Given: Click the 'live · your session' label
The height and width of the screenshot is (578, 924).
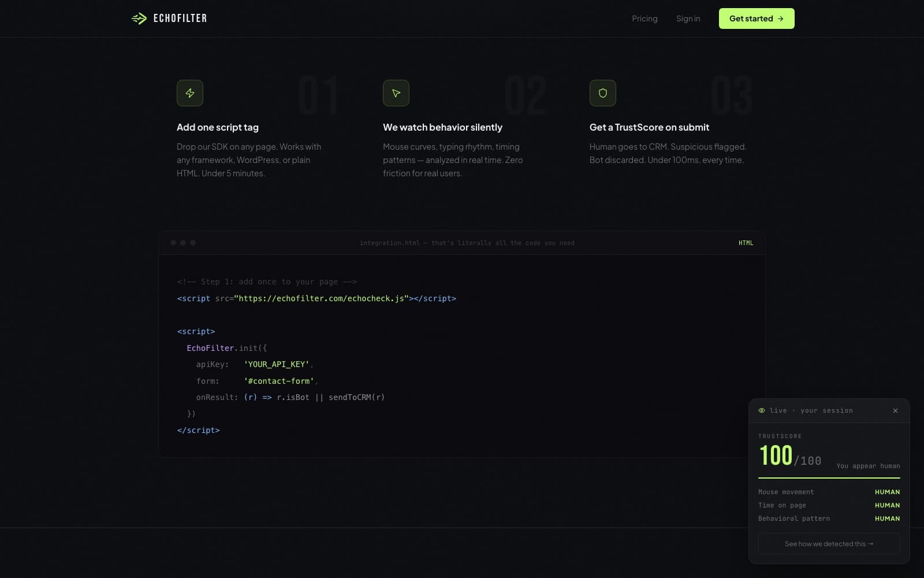Looking at the screenshot, I should tap(811, 410).
